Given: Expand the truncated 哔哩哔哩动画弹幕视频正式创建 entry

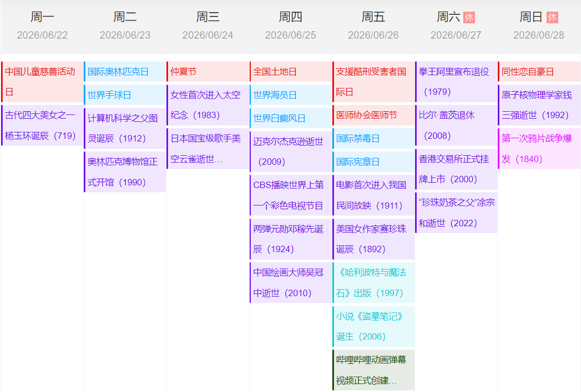Looking at the screenshot, I should 373,370.
